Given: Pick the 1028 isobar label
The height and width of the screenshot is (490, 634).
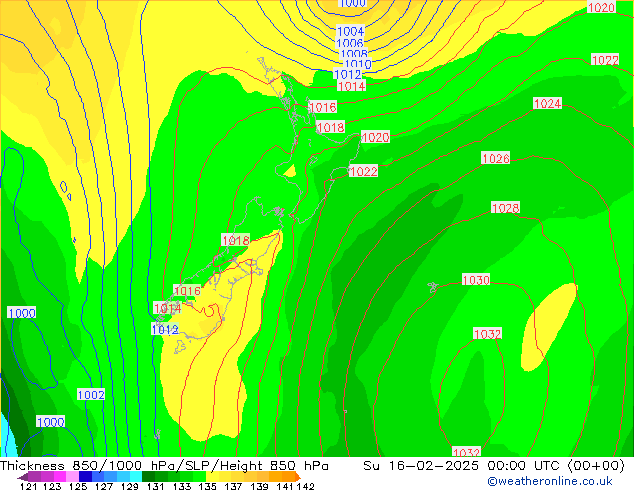Looking at the screenshot, I should [x=505, y=208].
